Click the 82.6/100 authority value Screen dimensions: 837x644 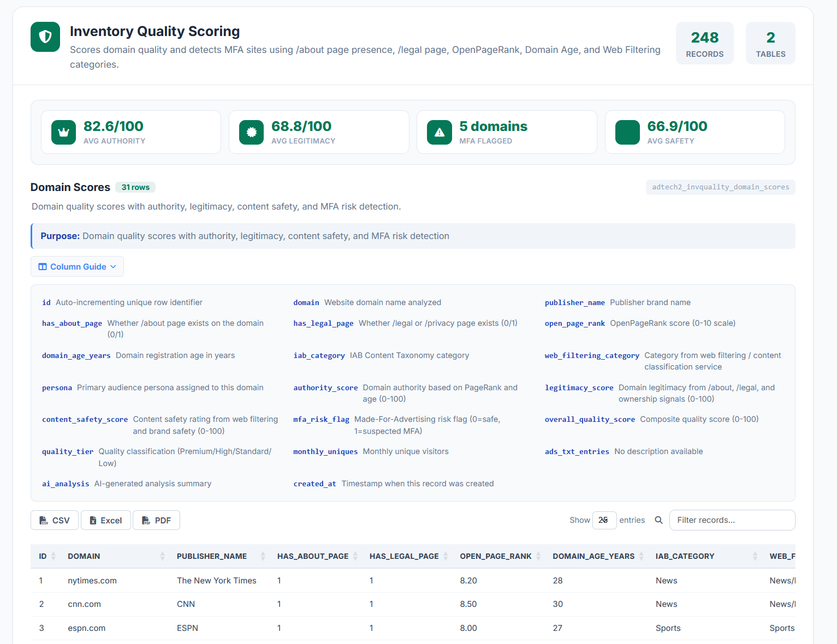tap(114, 126)
